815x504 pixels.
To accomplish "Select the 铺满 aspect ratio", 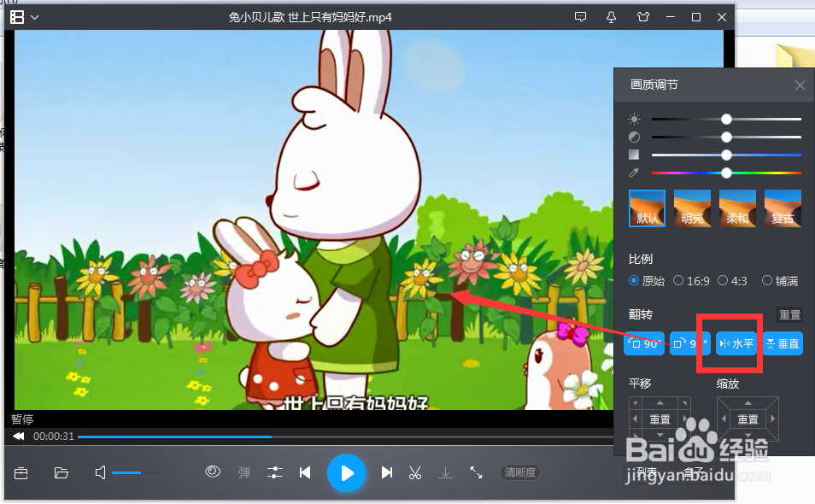I will point(780,281).
